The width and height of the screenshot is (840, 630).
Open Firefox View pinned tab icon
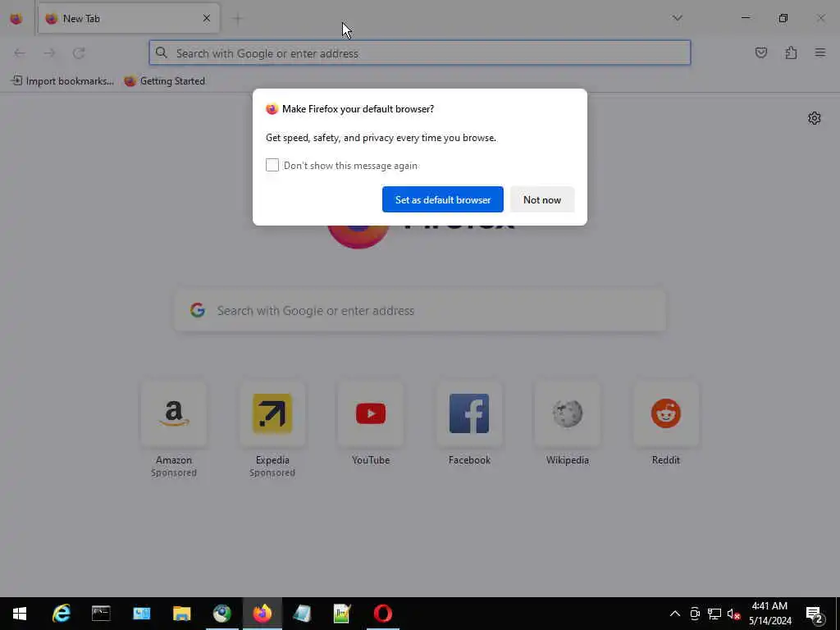pos(16,19)
